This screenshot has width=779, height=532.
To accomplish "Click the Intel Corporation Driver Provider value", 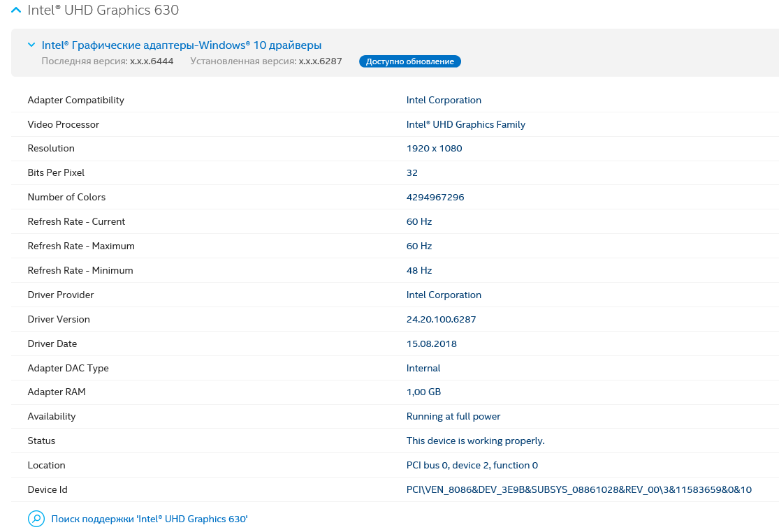I will tap(444, 295).
